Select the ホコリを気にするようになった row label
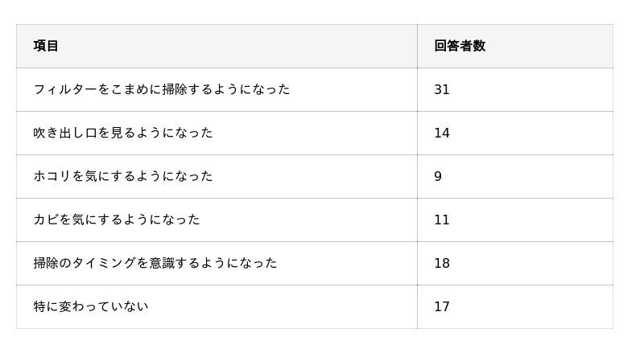The width and height of the screenshot is (644, 353). (123, 177)
